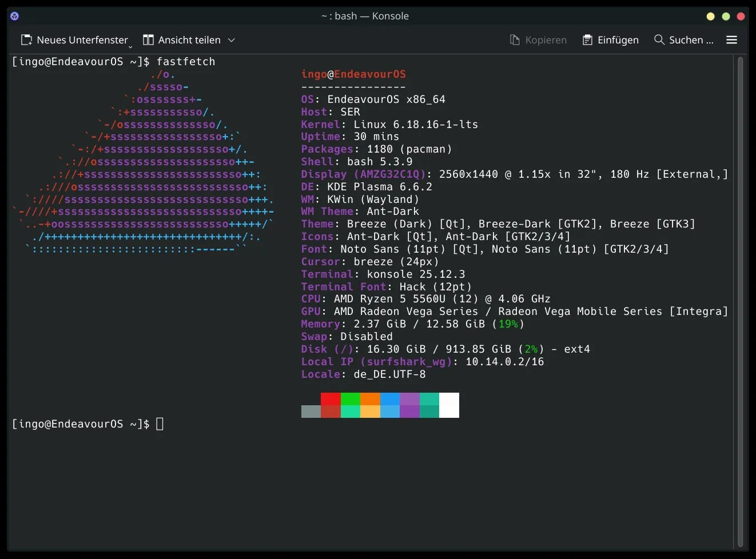Open the hamburger menu
Viewport: 756px width, 559px height.
point(731,40)
